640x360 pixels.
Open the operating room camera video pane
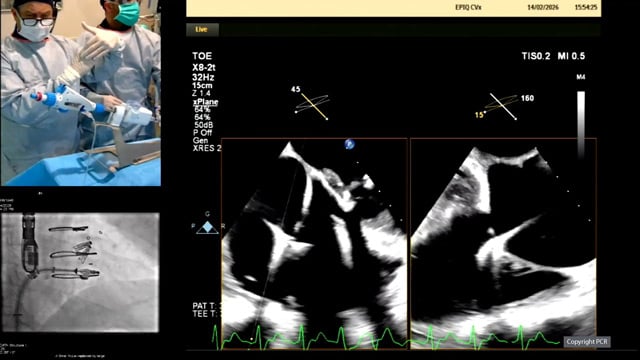(x=80, y=93)
